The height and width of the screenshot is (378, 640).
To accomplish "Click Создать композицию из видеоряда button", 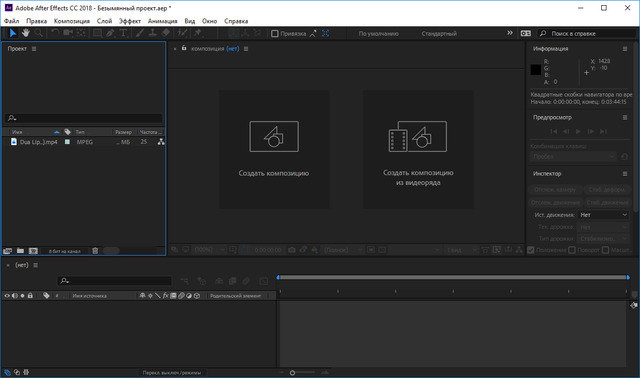I will click(x=418, y=149).
